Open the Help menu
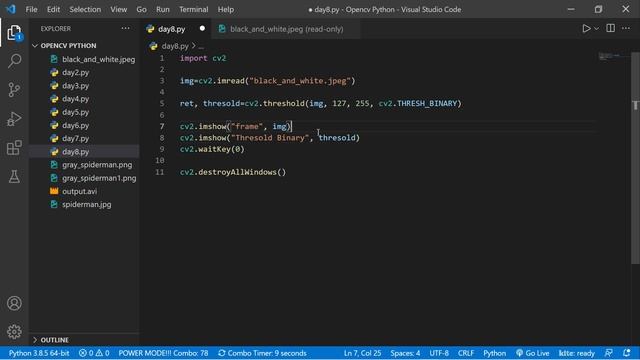The image size is (640, 360). pyautogui.click(x=226, y=9)
